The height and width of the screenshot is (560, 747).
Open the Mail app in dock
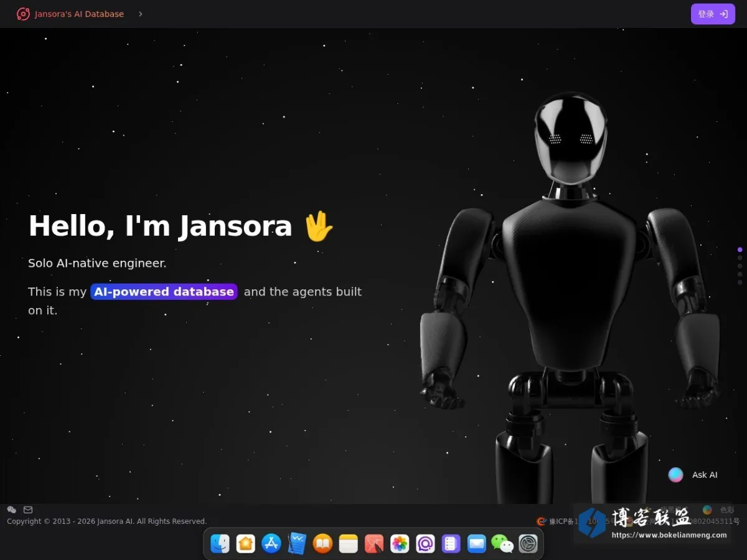[477, 544]
